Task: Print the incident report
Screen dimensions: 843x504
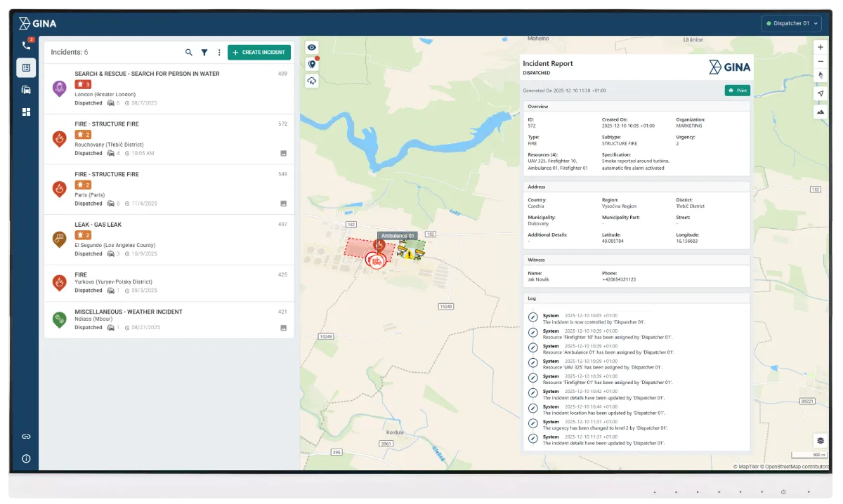Action: pyautogui.click(x=737, y=91)
